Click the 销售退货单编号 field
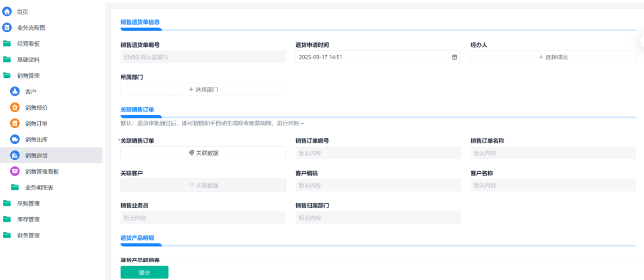Screen dimensions: 644x280 coord(203,57)
